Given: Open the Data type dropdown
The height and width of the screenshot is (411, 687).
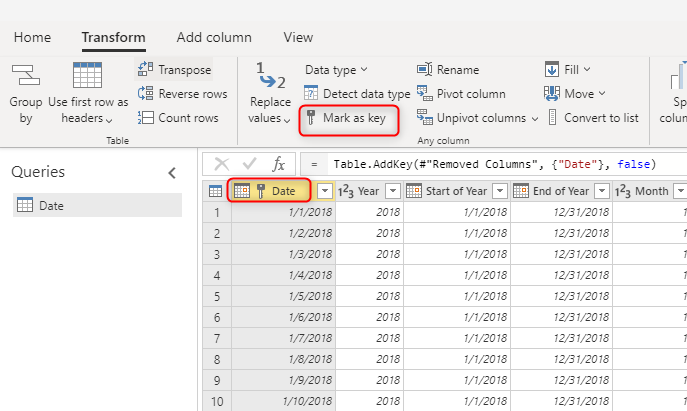Looking at the screenshot, I should [336, 70].
